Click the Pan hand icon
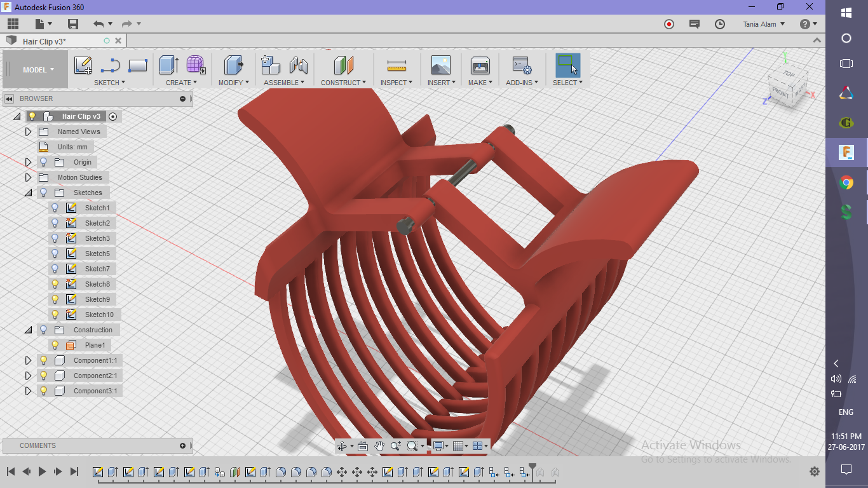The image size is (868, 488). 379,446
